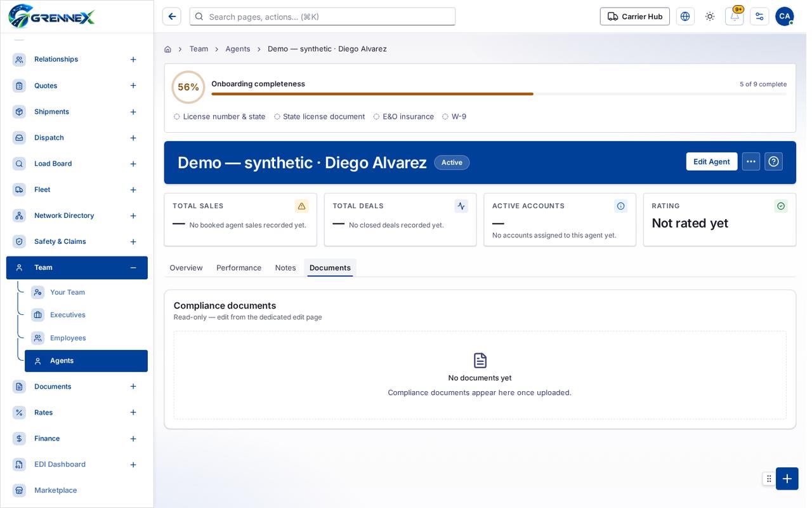Select Agents submenu item

coord(86,361)
